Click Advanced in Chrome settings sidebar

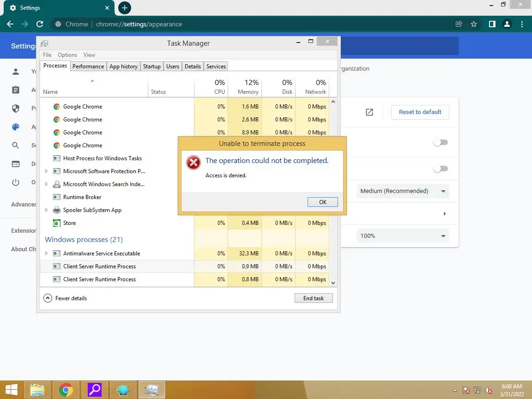point(23,204)
